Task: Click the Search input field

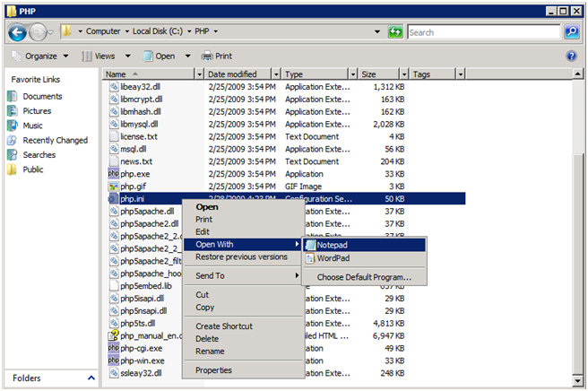Action: pos(484,32)
